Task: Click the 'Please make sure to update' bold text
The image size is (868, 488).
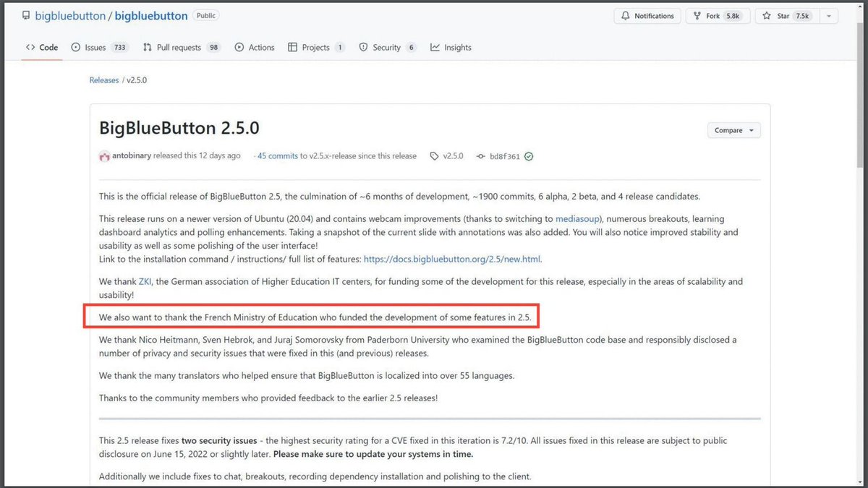Action: click(x=373, y=454)
